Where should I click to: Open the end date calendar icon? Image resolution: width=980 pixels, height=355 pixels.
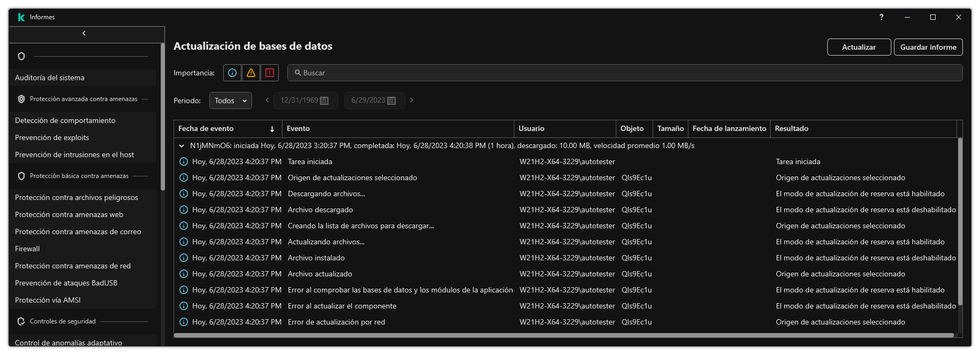tap(391, 101)
